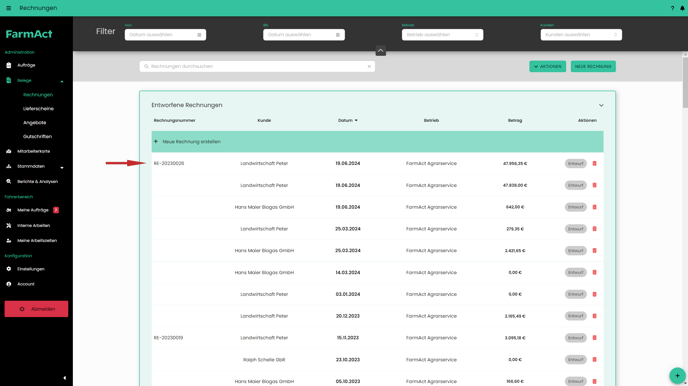Click the FarmAct logo

coord(29,34)
